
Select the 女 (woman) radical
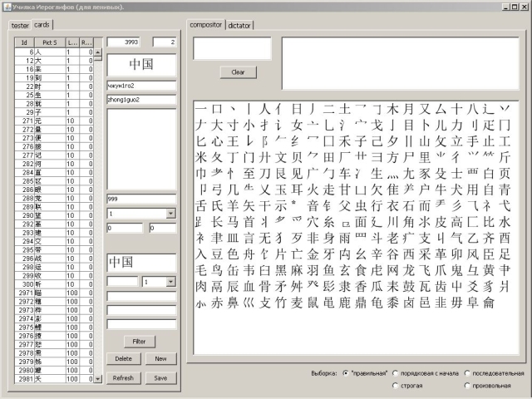click(x=297, y=126)
